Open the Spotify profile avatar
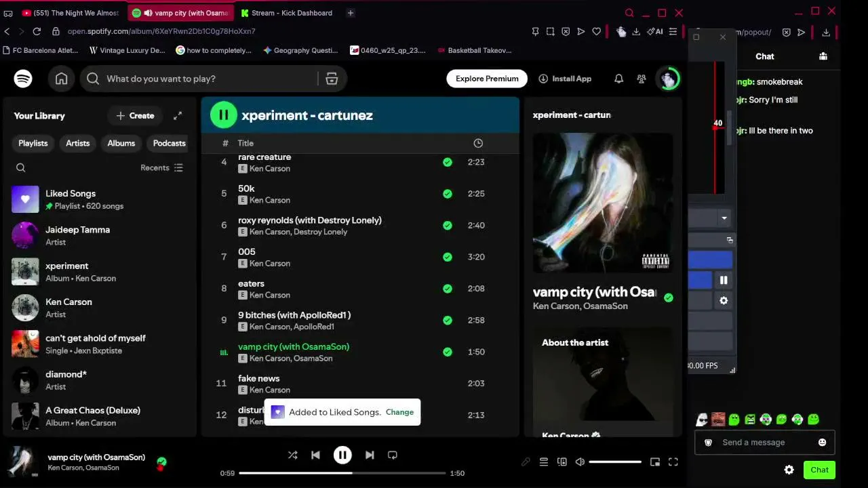Viewport: 868px width, 488px height. pyautogui.click(x=669, y=79)
